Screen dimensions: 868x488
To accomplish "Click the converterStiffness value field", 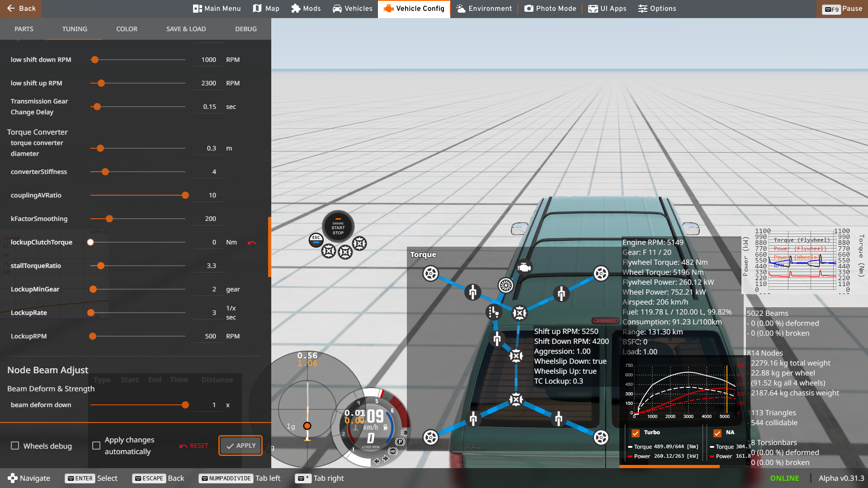I will (x=208, y=172).
